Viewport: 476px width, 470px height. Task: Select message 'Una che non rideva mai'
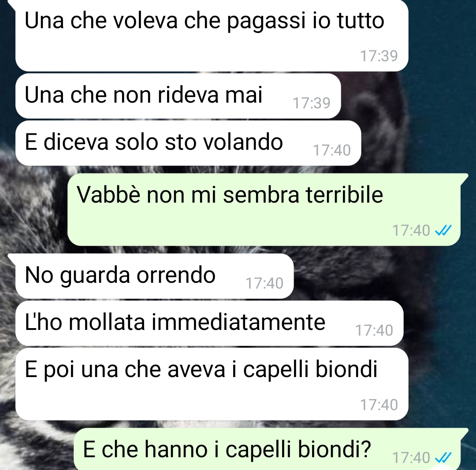pyautogui.click(x=178, y=96)
